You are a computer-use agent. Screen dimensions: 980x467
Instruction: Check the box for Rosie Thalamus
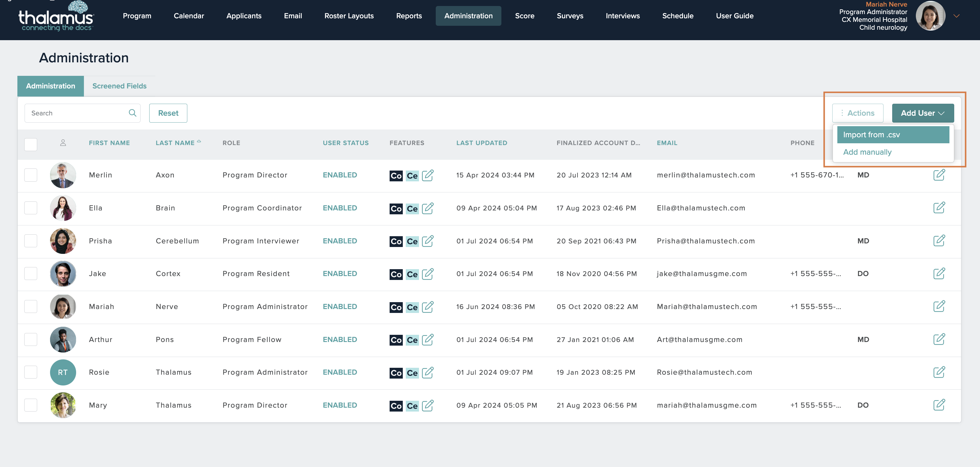(x=31, y=372)
